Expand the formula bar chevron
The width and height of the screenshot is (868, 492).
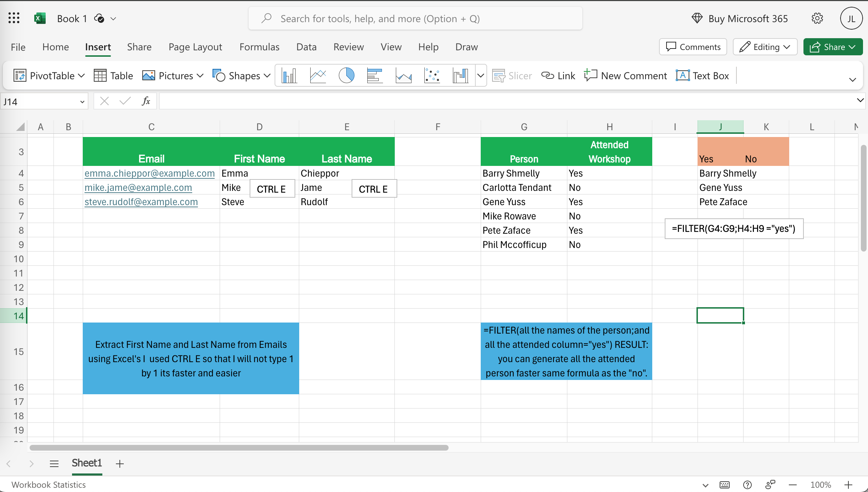[x=860, y=101]
